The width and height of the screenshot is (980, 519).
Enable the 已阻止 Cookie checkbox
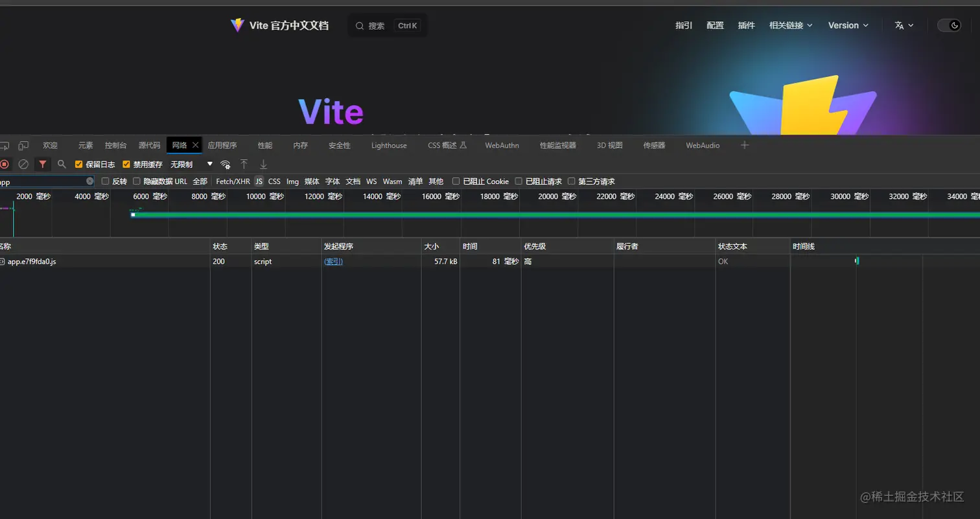456,181
